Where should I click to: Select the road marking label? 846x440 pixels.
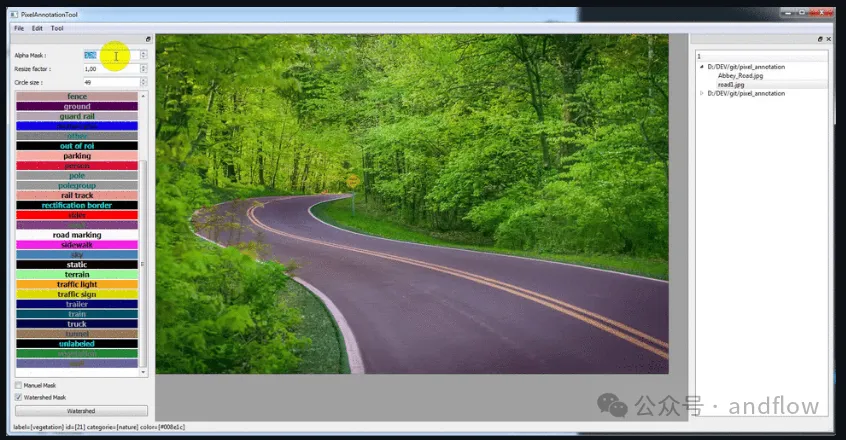coord(77,235)
